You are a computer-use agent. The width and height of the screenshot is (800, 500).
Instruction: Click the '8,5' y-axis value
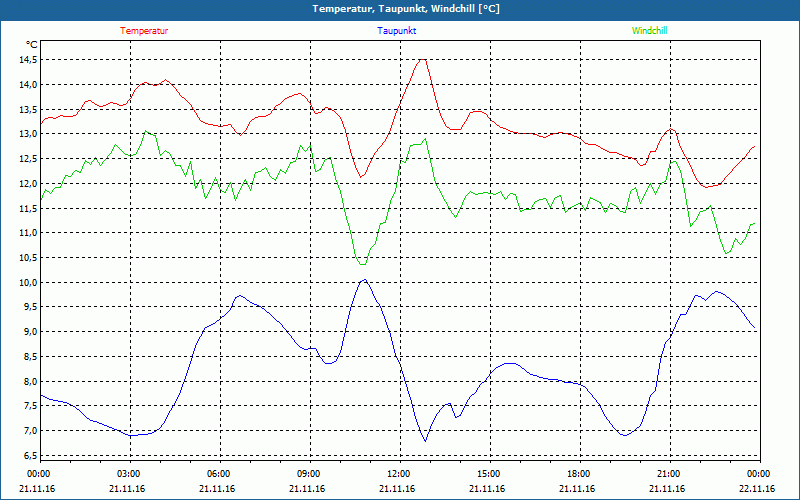31,357
